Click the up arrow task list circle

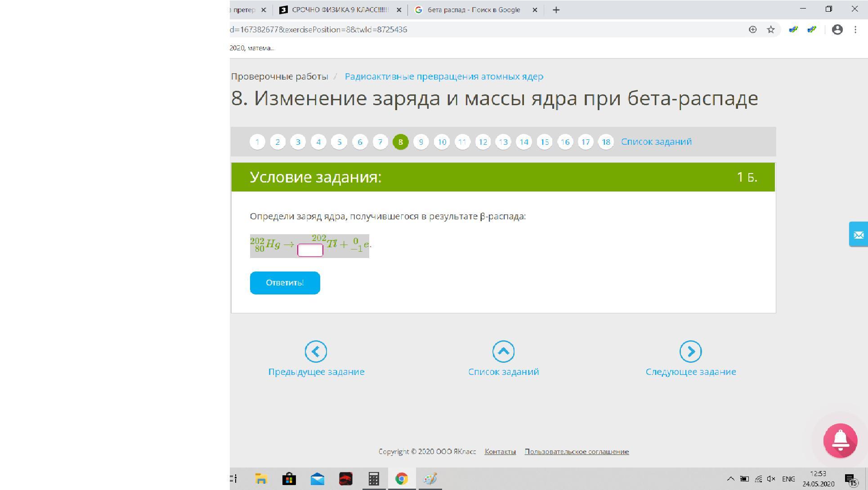pos(503,352)
